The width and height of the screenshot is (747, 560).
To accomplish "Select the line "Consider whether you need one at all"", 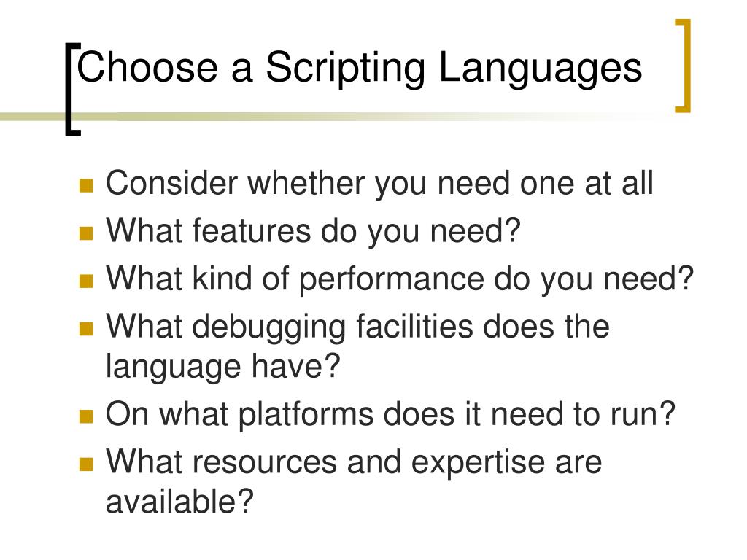I will pos(379,183).
